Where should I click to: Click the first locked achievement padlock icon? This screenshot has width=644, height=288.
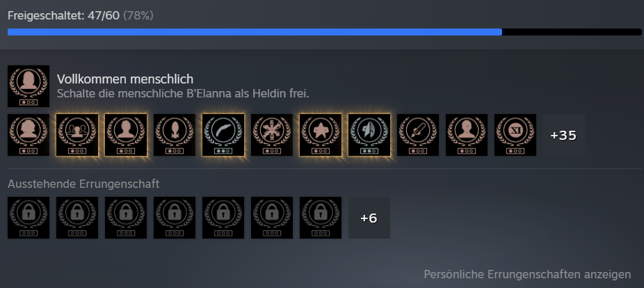[x=29, y=218]
